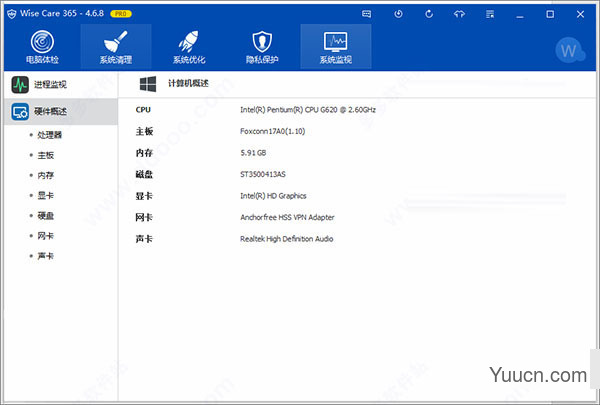This screenshot has height=405, width=600.
Task: Click the 网卡 label in overview list
Action: click(144, 217)
